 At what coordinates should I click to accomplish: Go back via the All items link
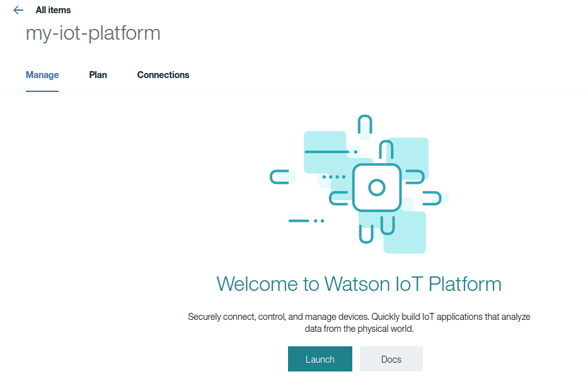pos(53,10)
